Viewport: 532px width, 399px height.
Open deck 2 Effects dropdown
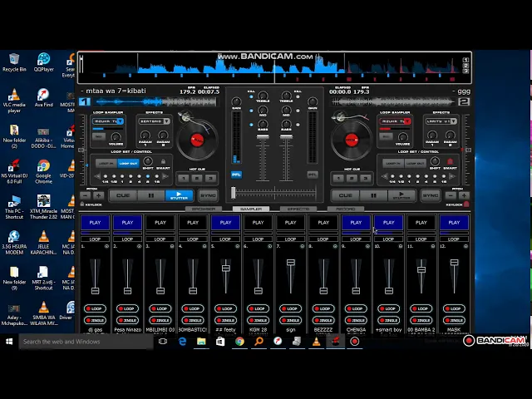[441, 121]
